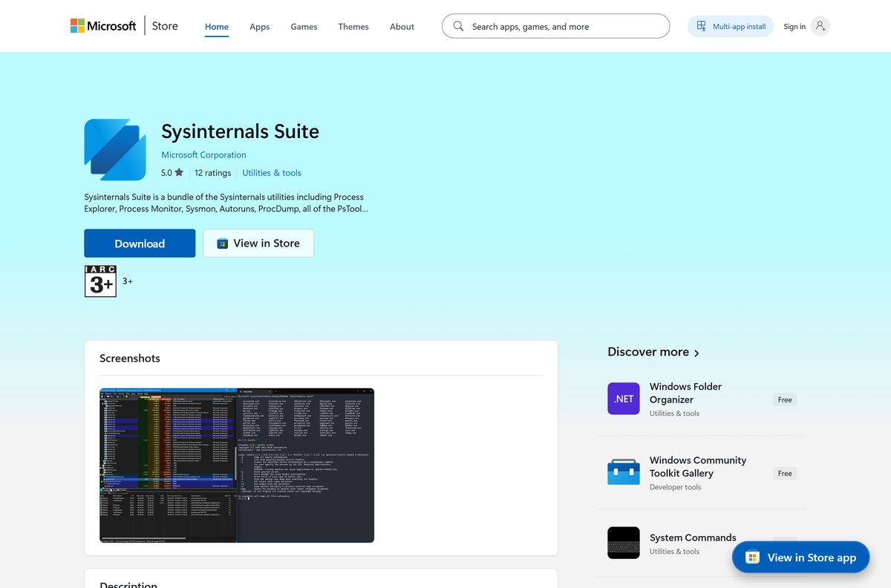891x588 pixels.
Task: Click the user profile avatar icon
Action: tap(820, 26)
